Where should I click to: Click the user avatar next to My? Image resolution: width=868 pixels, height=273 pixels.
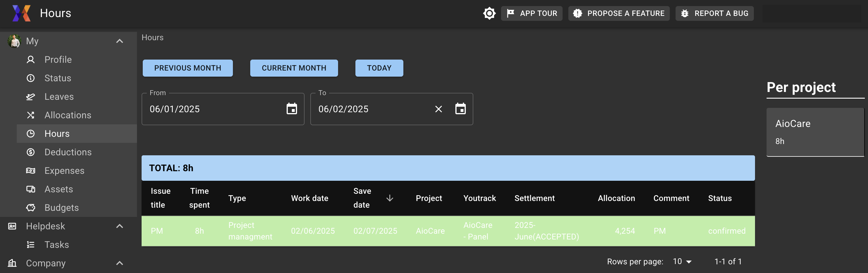(14, 41)
